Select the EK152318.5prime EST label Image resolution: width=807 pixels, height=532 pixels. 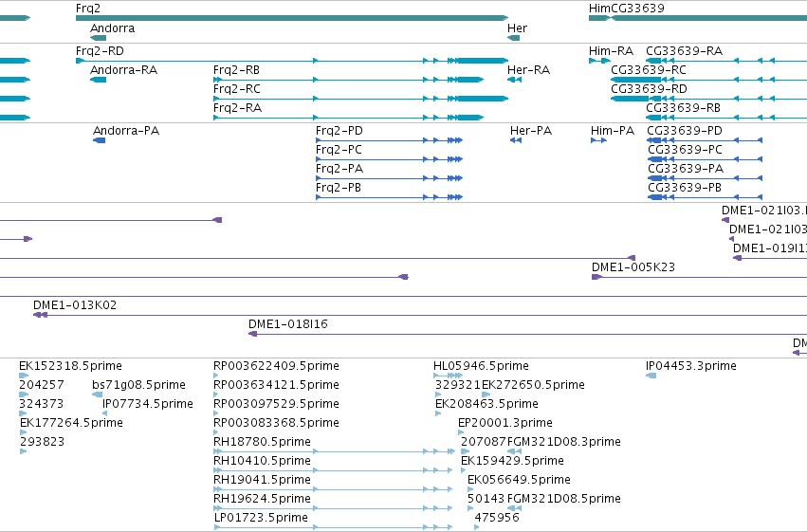pos(70,366)
